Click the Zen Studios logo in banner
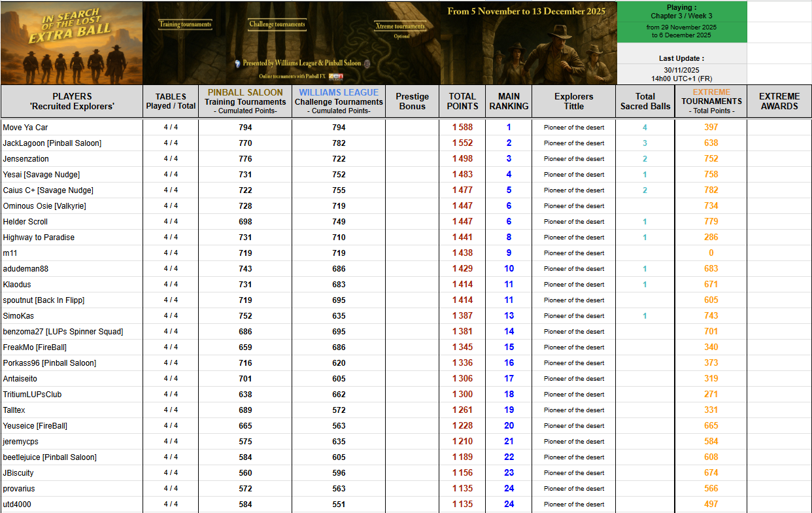Viewport: 812px width, 513px height. pyautogui.click(x=335, y=77)
